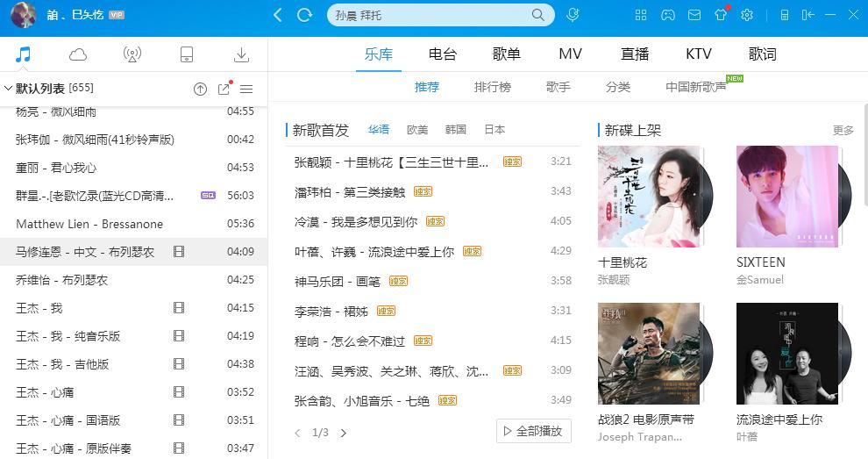Open the download manager tab

(x=241, y=54)
